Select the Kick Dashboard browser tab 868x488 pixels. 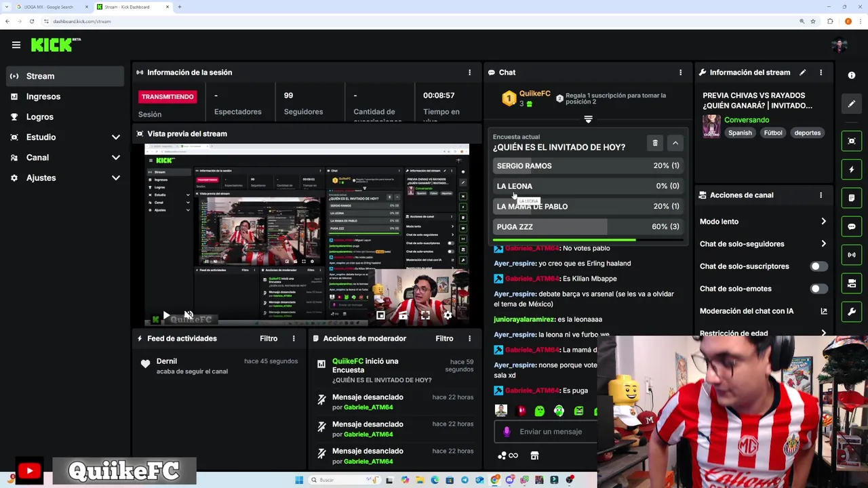coord(133,7)
